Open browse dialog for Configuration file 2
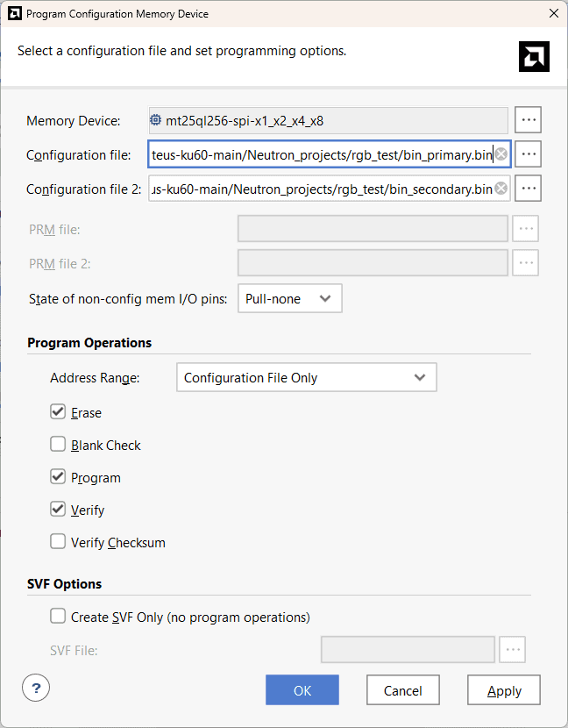568x728 pixels. click(x=528, y=188)
